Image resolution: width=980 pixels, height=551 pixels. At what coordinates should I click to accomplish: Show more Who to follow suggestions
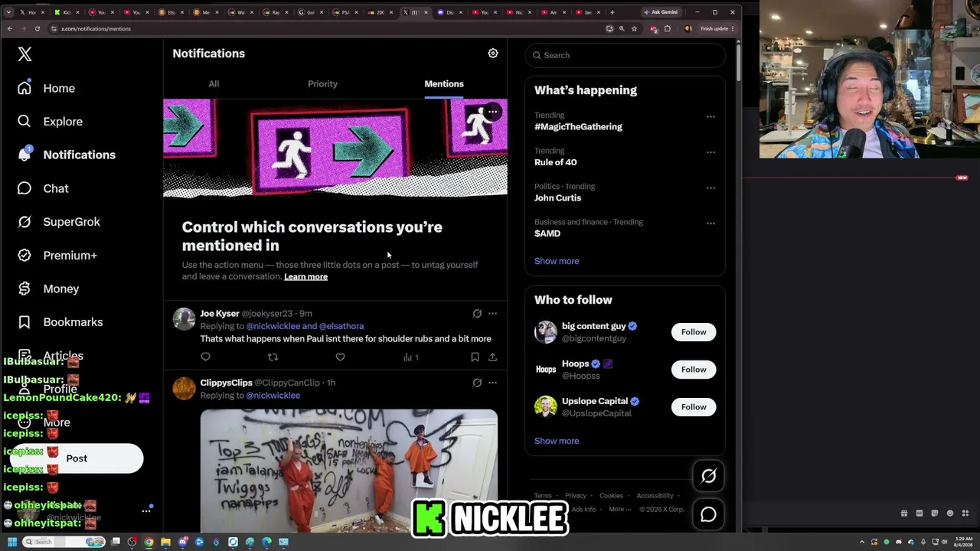[557, 441]
